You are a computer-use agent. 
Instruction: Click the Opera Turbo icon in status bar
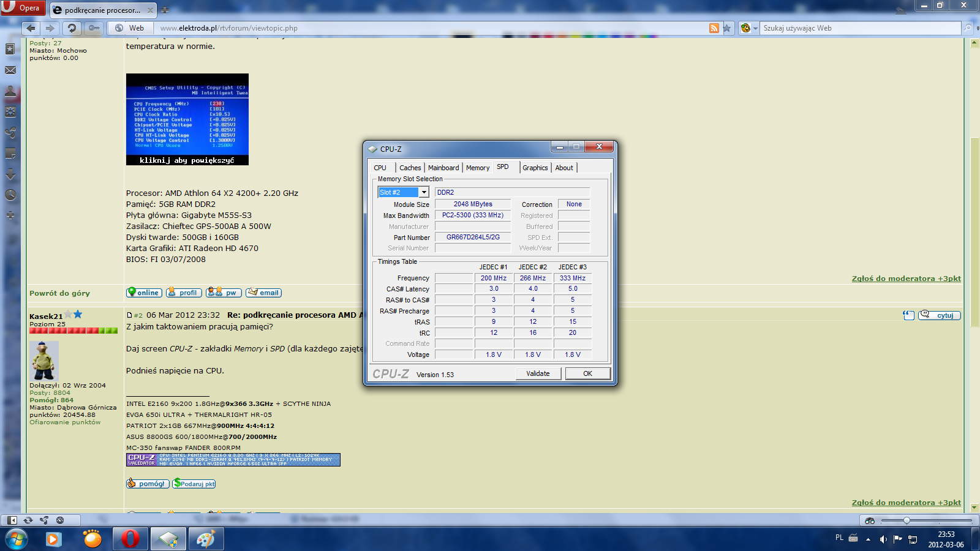(60, 520)
